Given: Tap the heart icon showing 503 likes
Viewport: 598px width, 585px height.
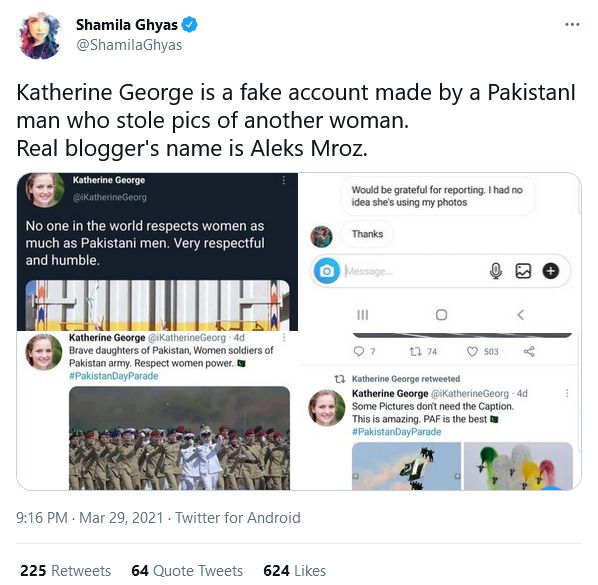Looking at the screenshot, I should (472, 351).
